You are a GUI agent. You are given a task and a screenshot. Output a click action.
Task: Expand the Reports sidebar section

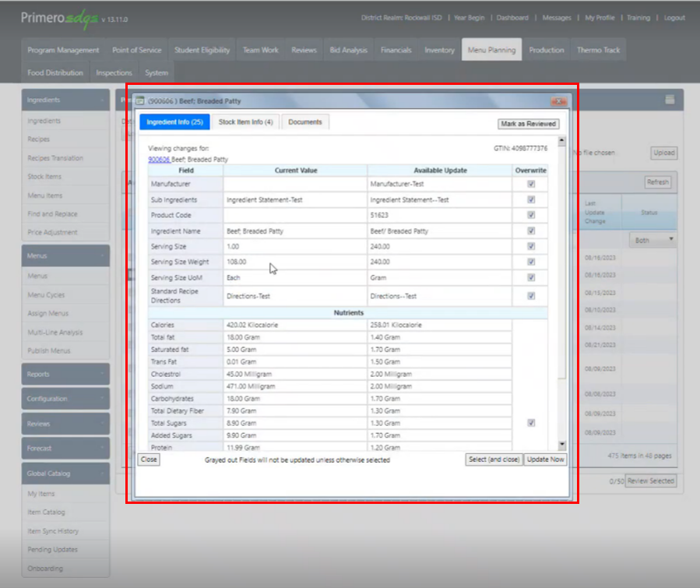tap(65, 375)
